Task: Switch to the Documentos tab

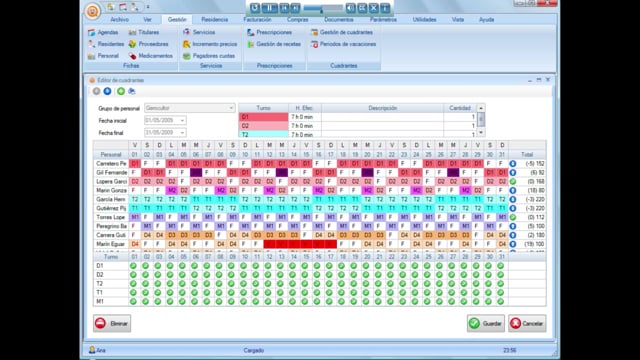Action: coord(339,20)
